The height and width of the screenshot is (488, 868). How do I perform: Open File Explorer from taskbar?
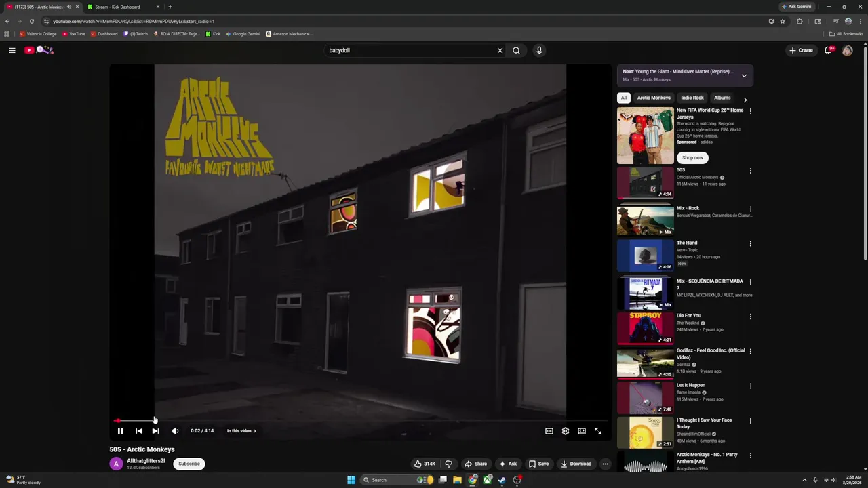tap(457, 480)
